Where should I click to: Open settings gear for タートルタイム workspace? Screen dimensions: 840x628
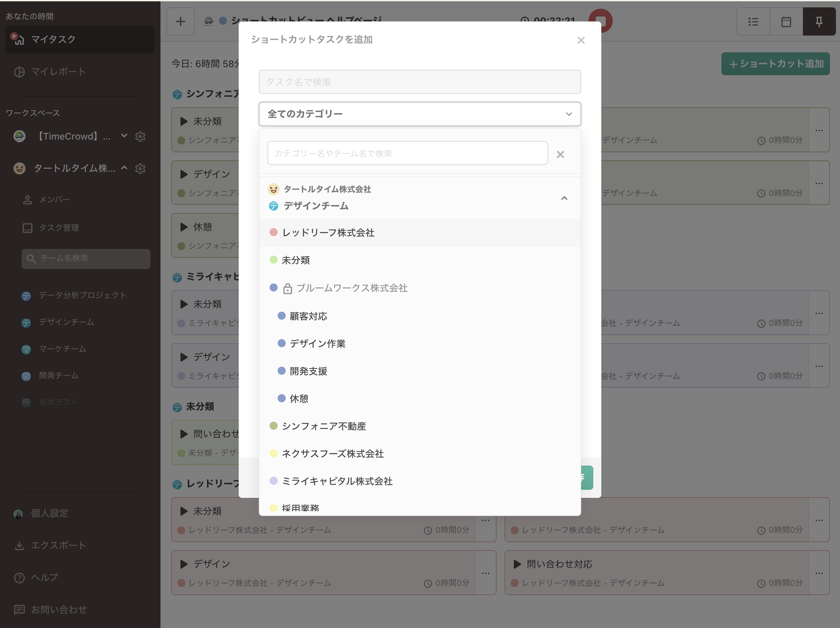pos(141,168)
